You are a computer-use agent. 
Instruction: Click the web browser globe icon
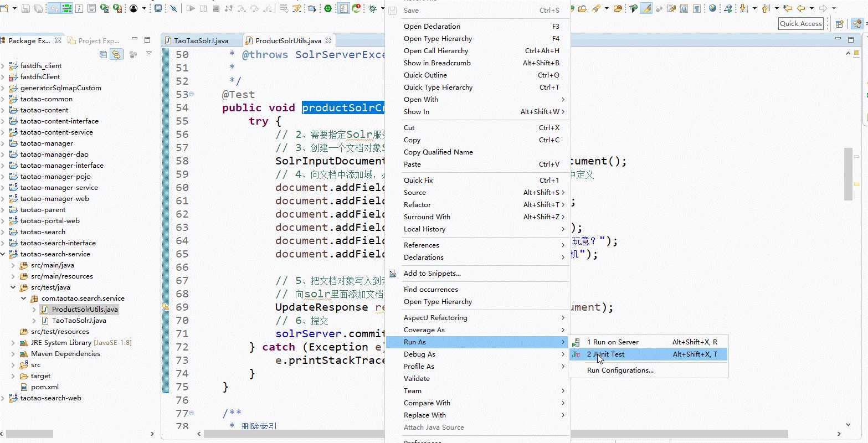point(712,8)
